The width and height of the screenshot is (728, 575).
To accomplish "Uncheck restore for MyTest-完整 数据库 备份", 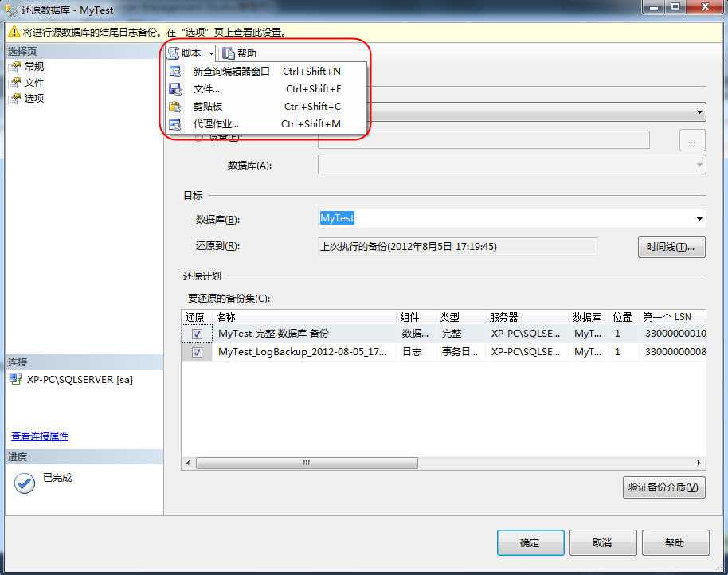I will pos(197,334).
